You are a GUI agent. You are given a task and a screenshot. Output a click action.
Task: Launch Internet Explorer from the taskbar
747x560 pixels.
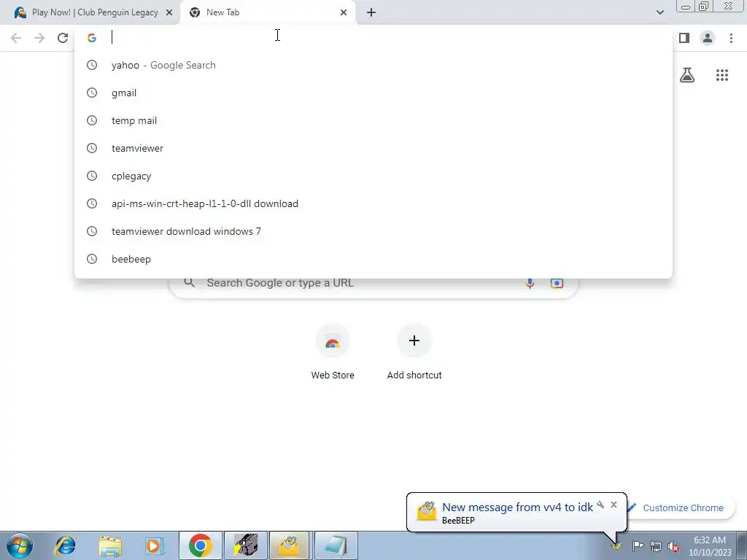(65, 545)
